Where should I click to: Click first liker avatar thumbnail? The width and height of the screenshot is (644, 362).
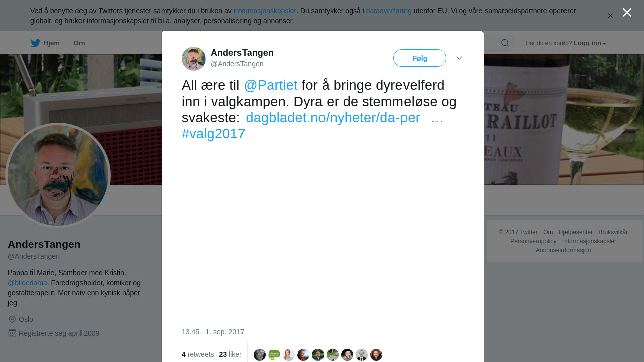coord(260,355)
